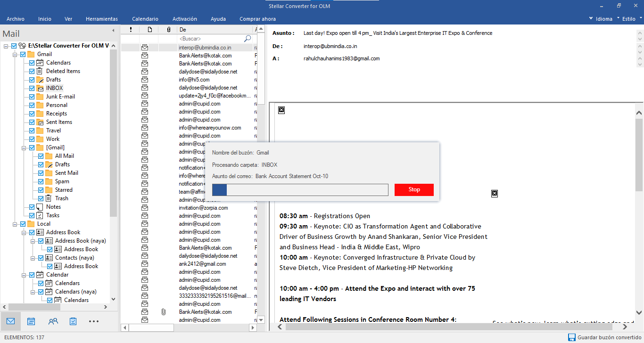This screenshot has height=343, width=644.
Task: Click the three-dots more options icon
Action: 94,321
